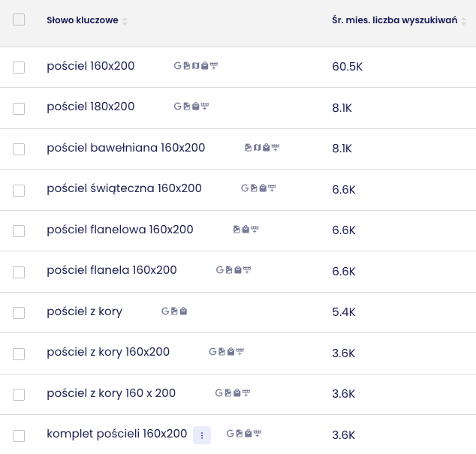
Task: Tick the checkbox for pościel z kory
Action: click(x=19, y=313)
